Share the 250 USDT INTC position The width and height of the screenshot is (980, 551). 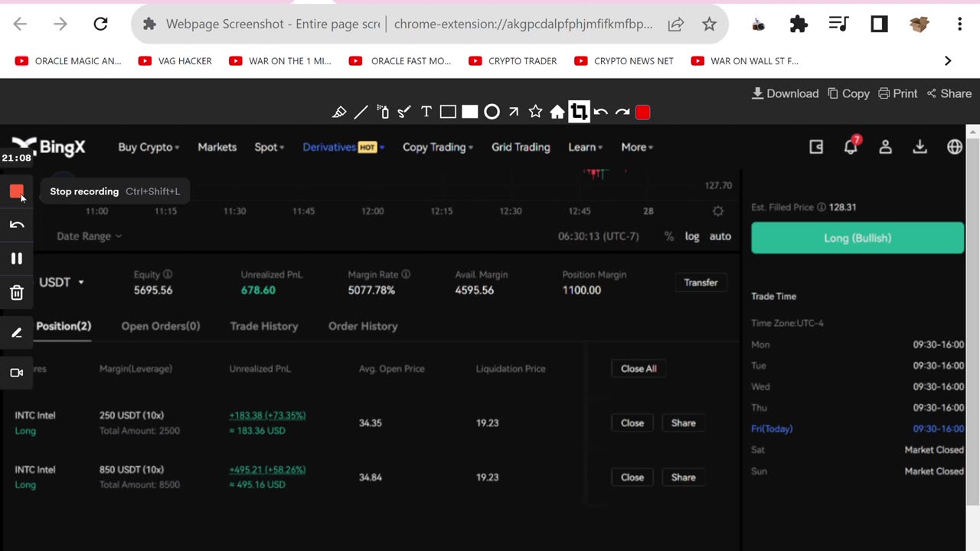click(x=684, y=423)
